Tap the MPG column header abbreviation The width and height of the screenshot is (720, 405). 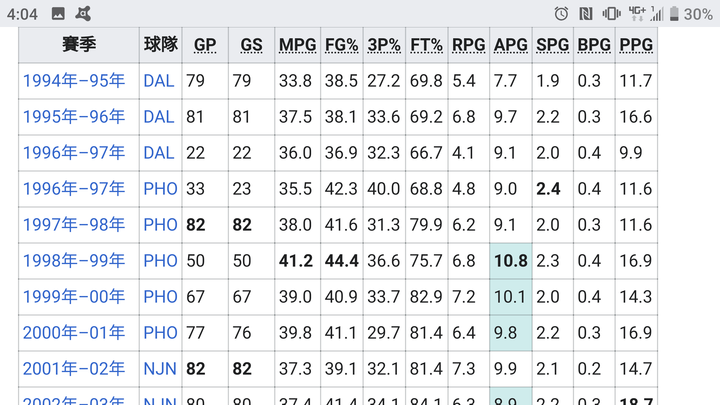pyautogui.click(x=298, y=45)
